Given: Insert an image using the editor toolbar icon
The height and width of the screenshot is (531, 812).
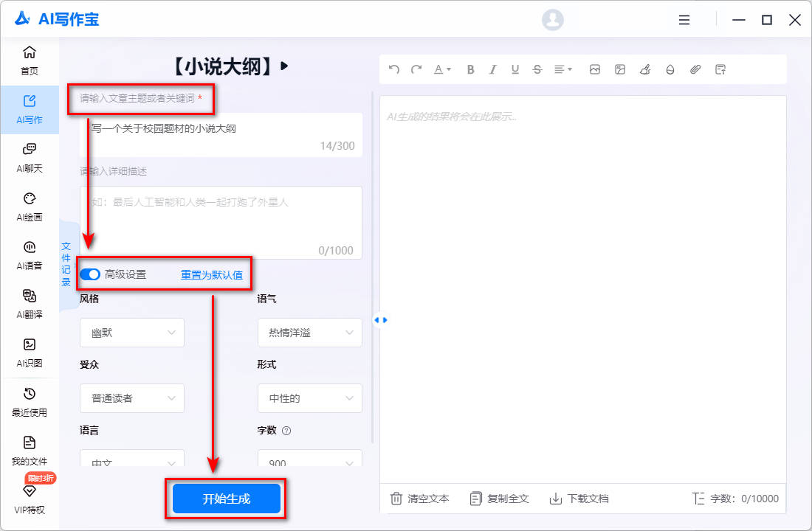Looking at the screenshot, I should click(595, 69).
